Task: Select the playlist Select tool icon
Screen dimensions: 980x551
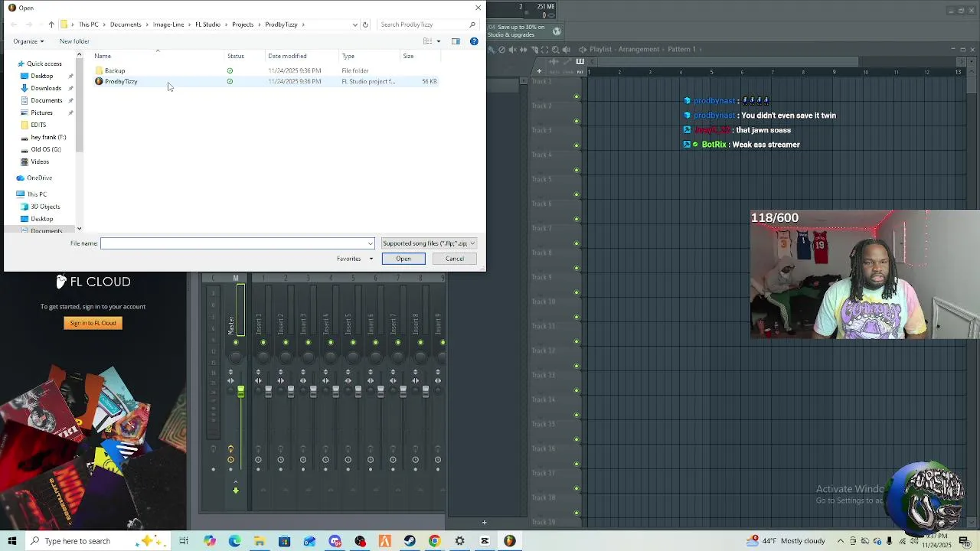Action: pos(544,50)
